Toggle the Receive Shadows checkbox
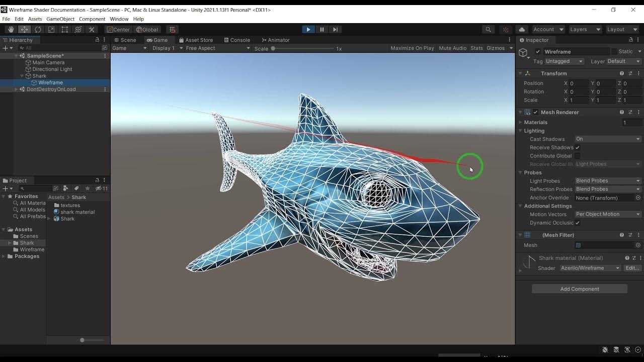The height and width of the screenshot is (362, 644). (x=578, y=147)
